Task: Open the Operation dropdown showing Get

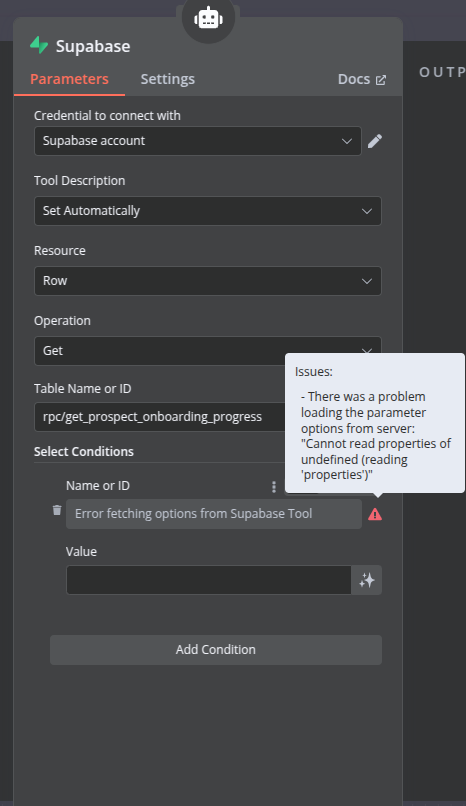Action: tap(208, 351)
